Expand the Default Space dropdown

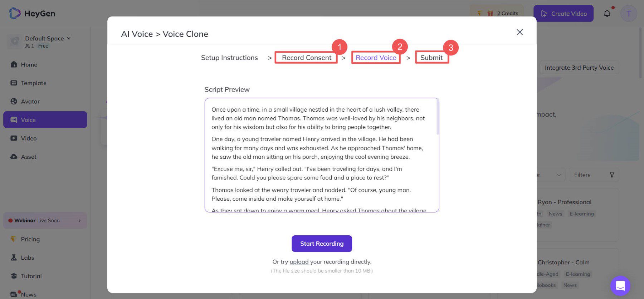click(x=68, y=38)
